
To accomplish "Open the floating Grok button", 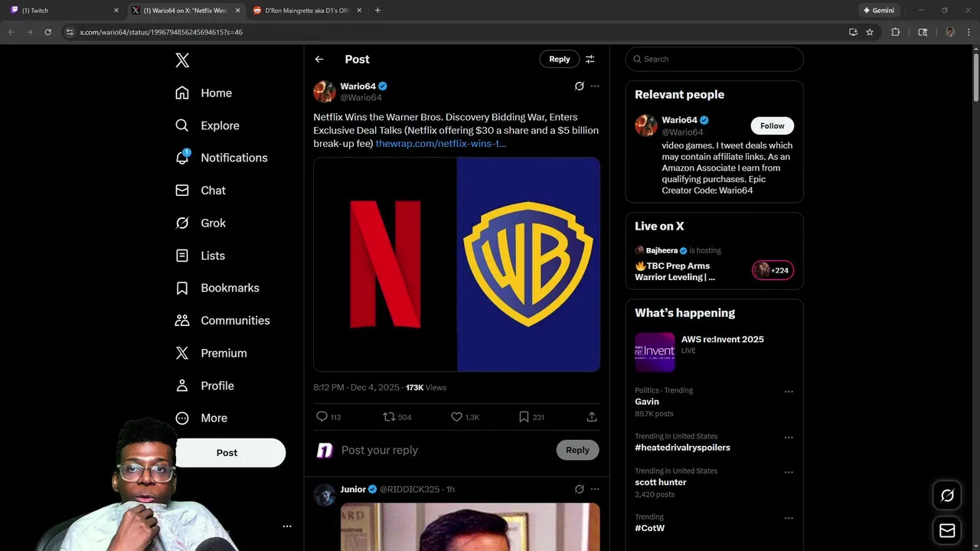I will tap(947, 496).
